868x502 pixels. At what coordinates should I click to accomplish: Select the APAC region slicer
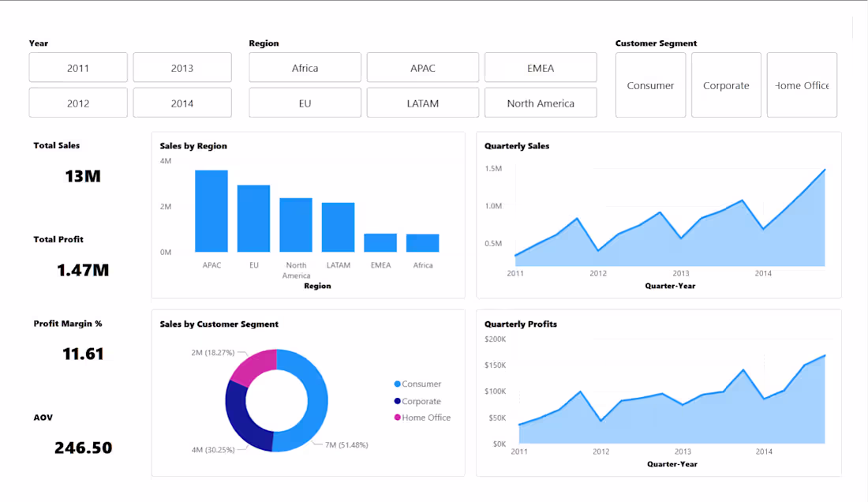point(422,67)
